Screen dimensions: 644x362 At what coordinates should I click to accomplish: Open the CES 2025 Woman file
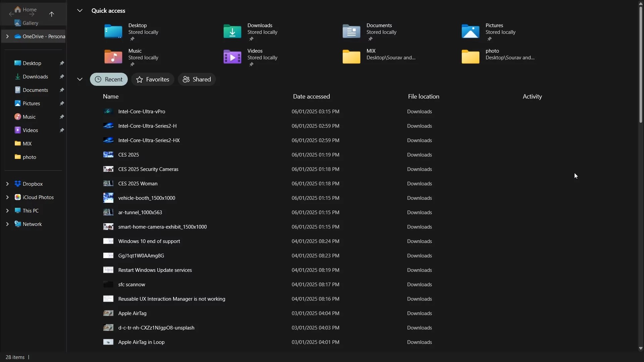click(138, 183)
